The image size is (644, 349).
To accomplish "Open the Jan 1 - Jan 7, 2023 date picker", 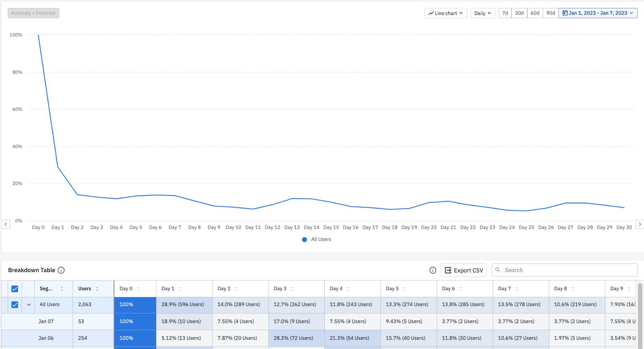I will tap(598, 13).
